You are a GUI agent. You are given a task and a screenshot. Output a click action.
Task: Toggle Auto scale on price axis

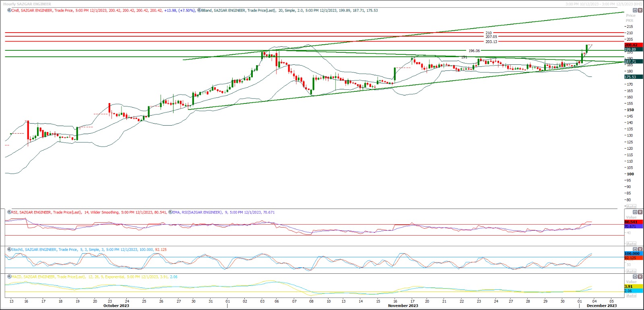(632, 207)
